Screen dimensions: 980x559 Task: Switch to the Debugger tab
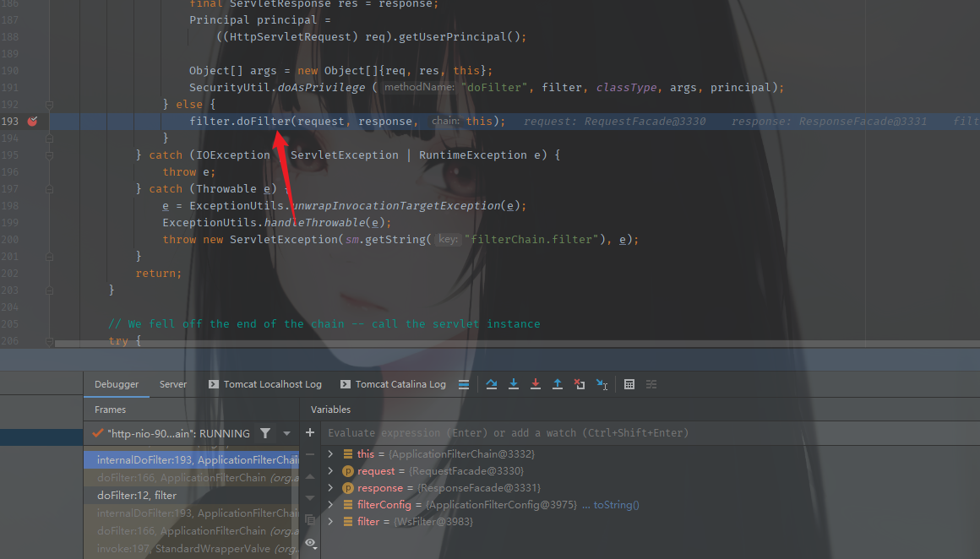pyautogui.click(x=117, y=384)
